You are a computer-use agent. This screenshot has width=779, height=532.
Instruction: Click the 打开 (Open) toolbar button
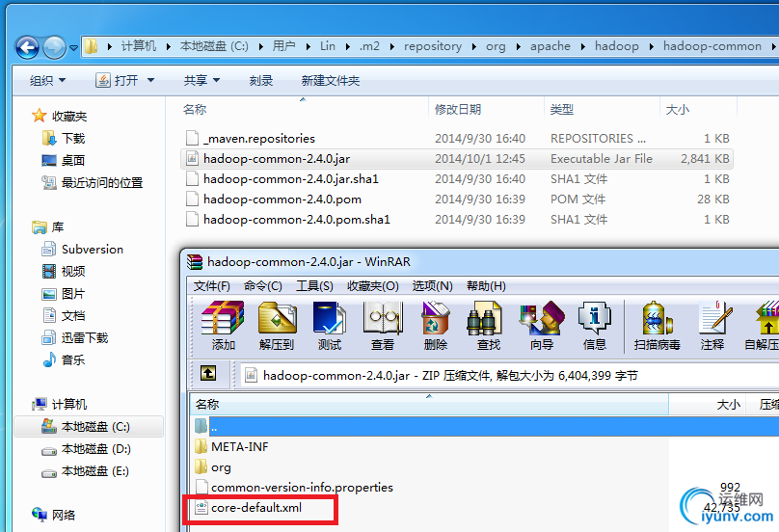coord(117,80)
